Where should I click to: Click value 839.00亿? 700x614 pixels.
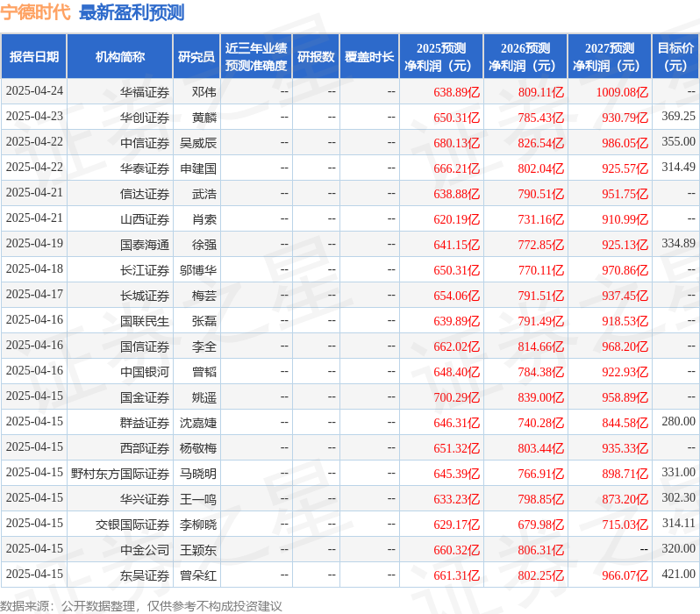(x=541, y=397)
